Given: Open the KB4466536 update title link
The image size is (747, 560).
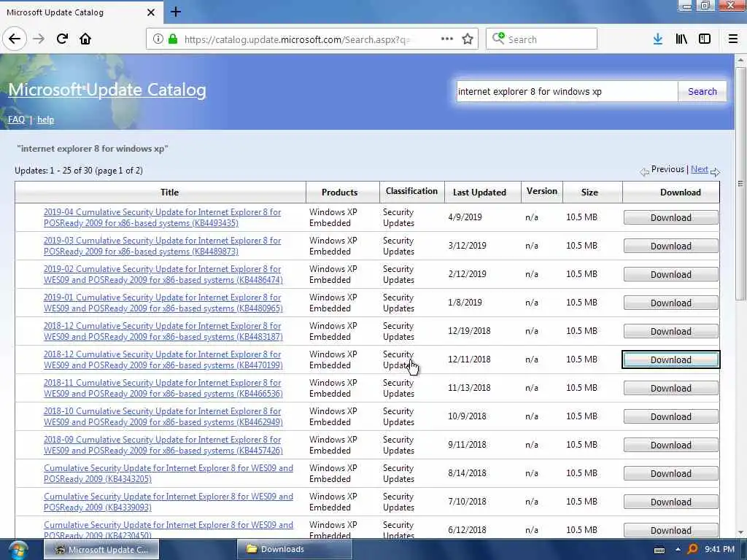Looking at the screenshot, I should [x=163, y=388].
